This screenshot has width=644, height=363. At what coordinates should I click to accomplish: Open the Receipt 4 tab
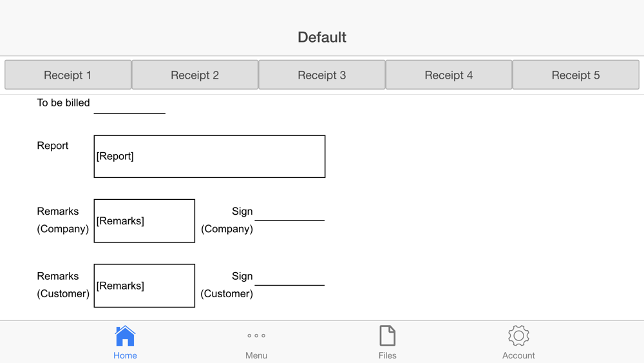[x=448, y=75]
